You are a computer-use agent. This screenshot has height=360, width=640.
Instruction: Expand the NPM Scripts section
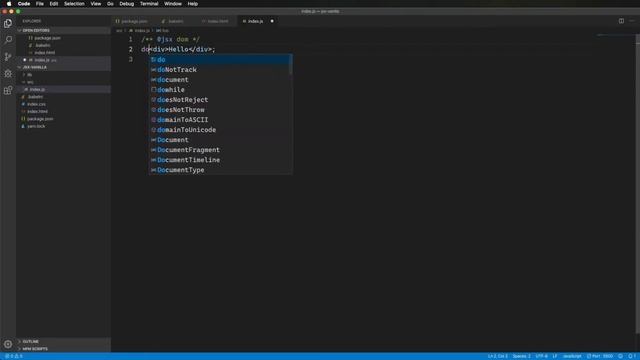63,349
